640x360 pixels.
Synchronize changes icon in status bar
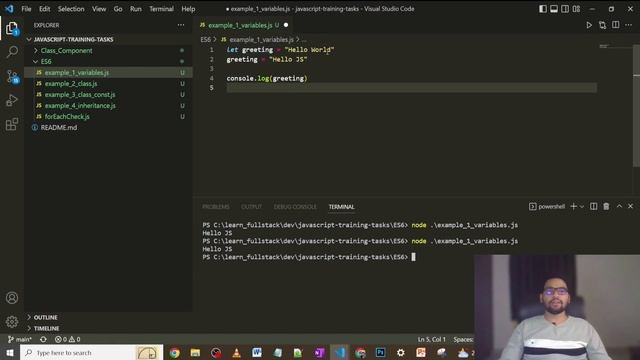point(43,339)
